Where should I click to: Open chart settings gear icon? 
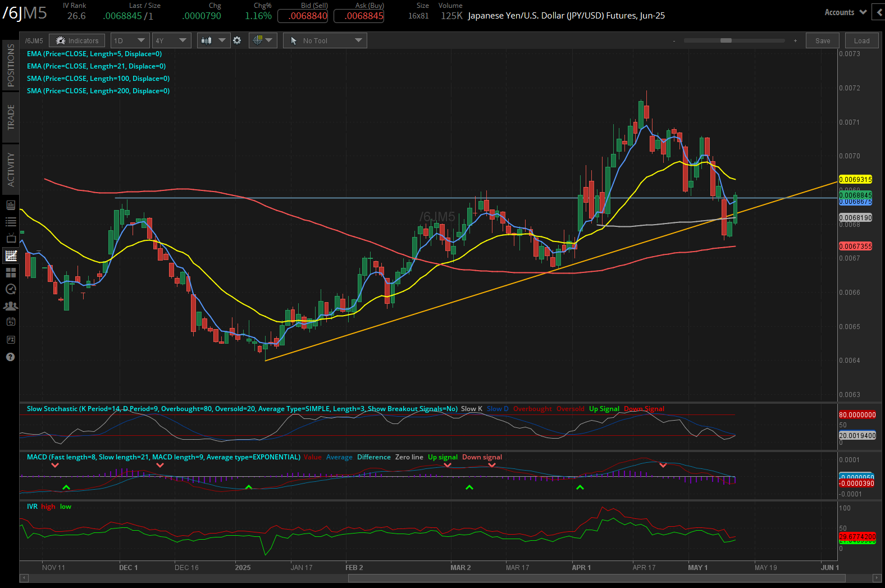click(x=237, y=40)
